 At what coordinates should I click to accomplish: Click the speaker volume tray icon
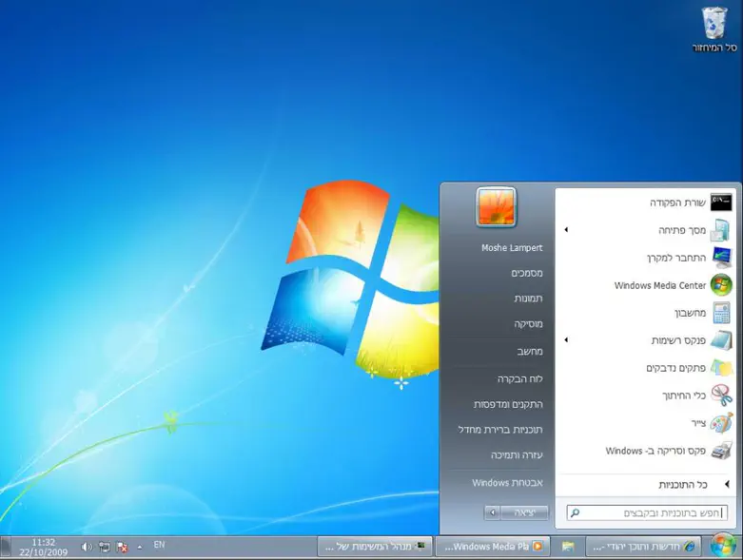pyautogui.click(x=87, y=547)
